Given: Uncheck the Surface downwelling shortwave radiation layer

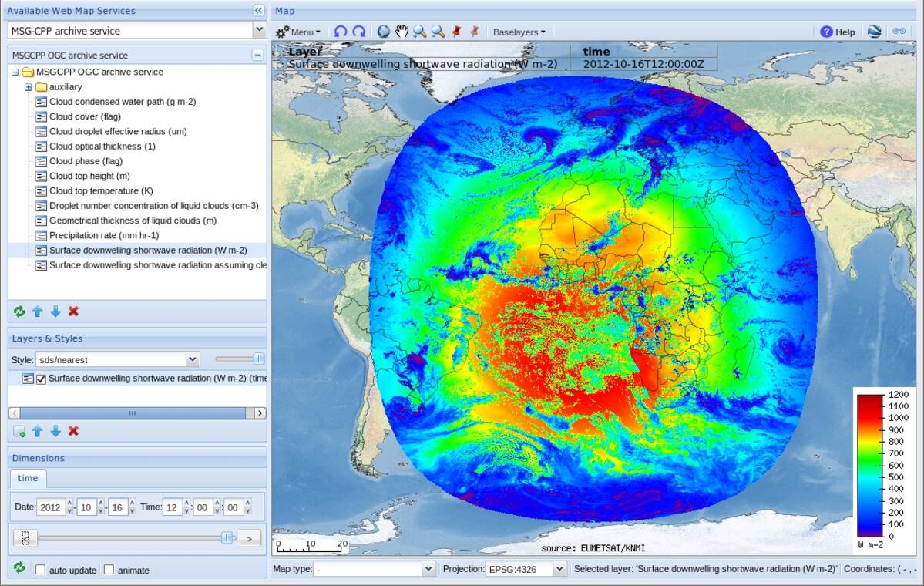Looking at the screenshot, I should point(42,379).
